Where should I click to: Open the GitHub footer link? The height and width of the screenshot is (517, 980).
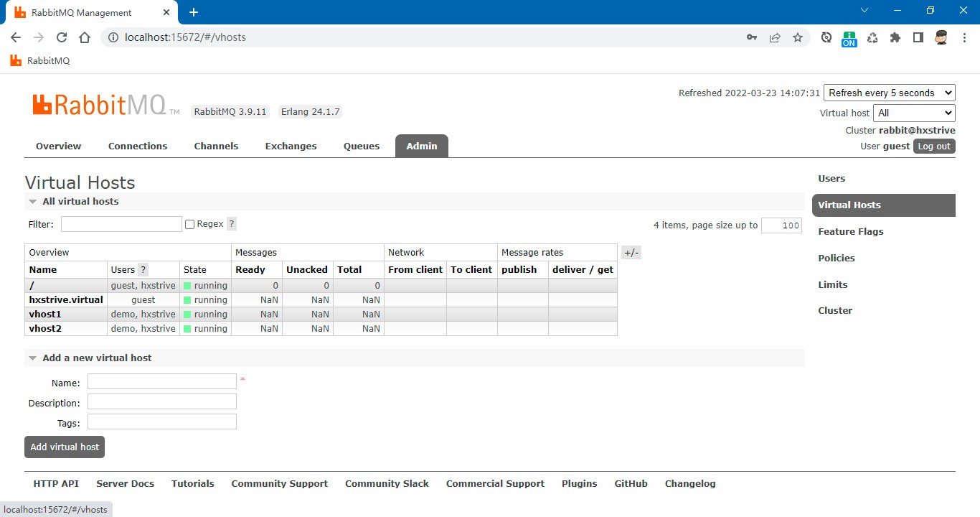(x=631, y=484)
